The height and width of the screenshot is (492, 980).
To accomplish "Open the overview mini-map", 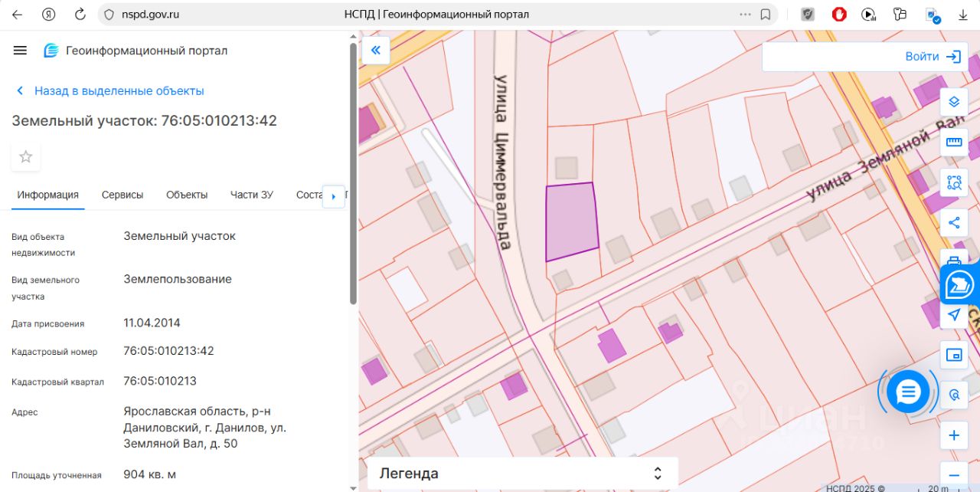I will [954, 355].
